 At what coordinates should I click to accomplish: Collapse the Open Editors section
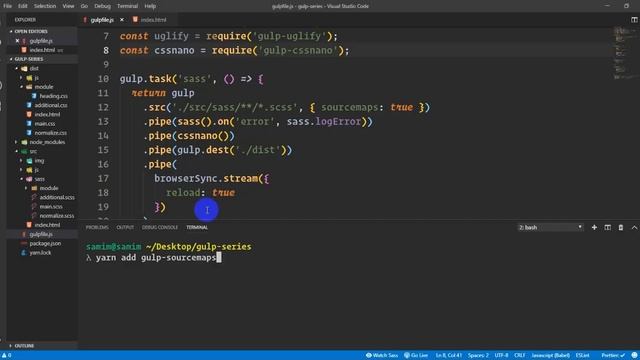(x=31, y=31)
